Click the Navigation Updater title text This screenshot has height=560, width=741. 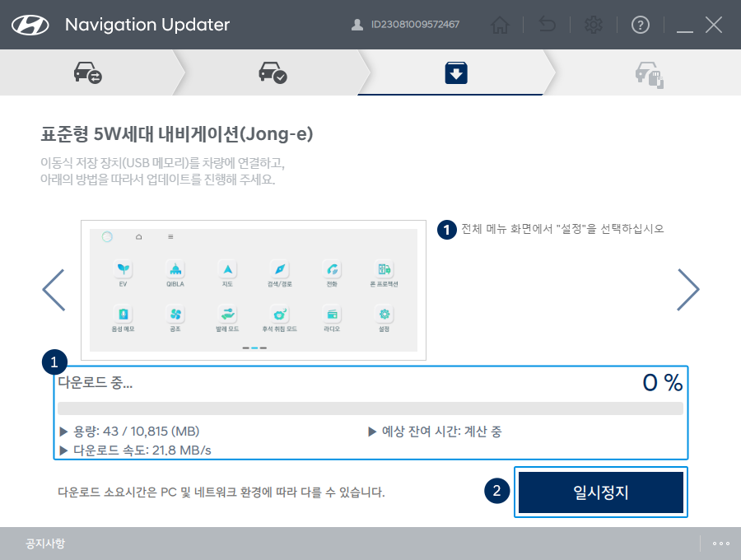147,25
